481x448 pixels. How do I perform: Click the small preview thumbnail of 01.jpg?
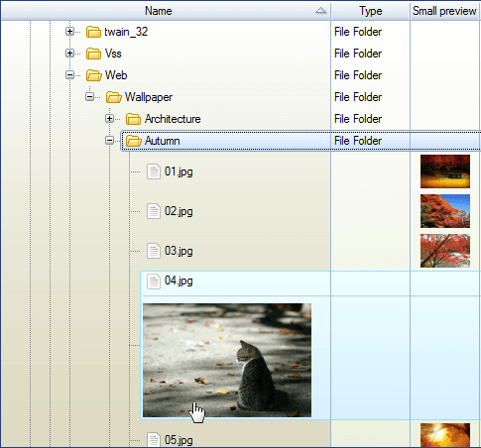(x=445, y=171)
